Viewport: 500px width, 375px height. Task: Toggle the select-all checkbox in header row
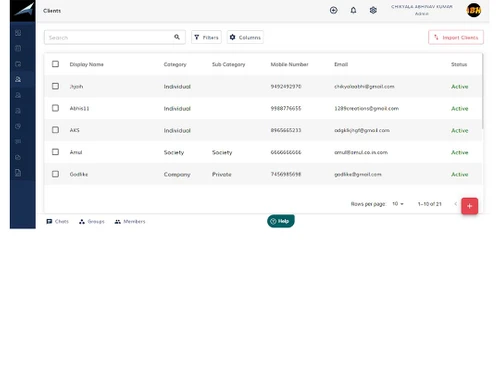pyautogui.click(x=55, y=64)
